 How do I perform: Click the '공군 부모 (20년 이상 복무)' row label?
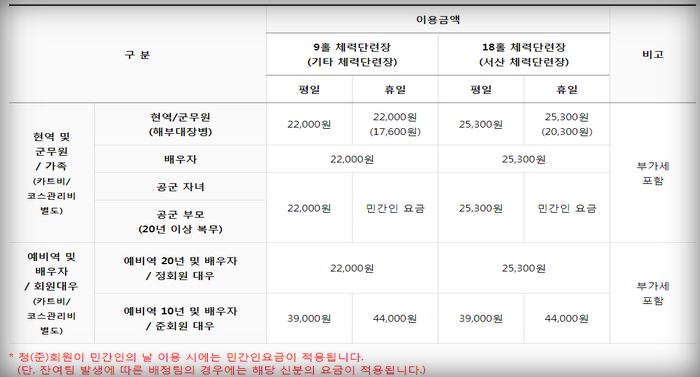pos(180,222)
